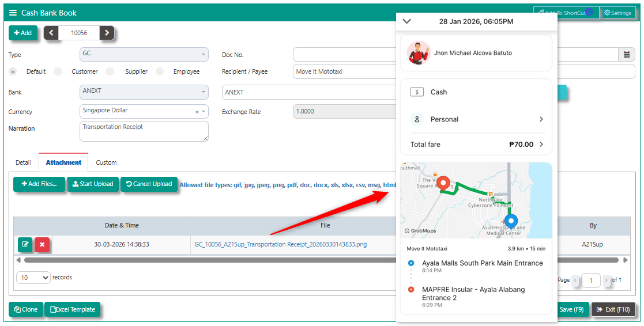644x326 pixels.
Task: Select the Supplier radio button
Action: (110, 71)
